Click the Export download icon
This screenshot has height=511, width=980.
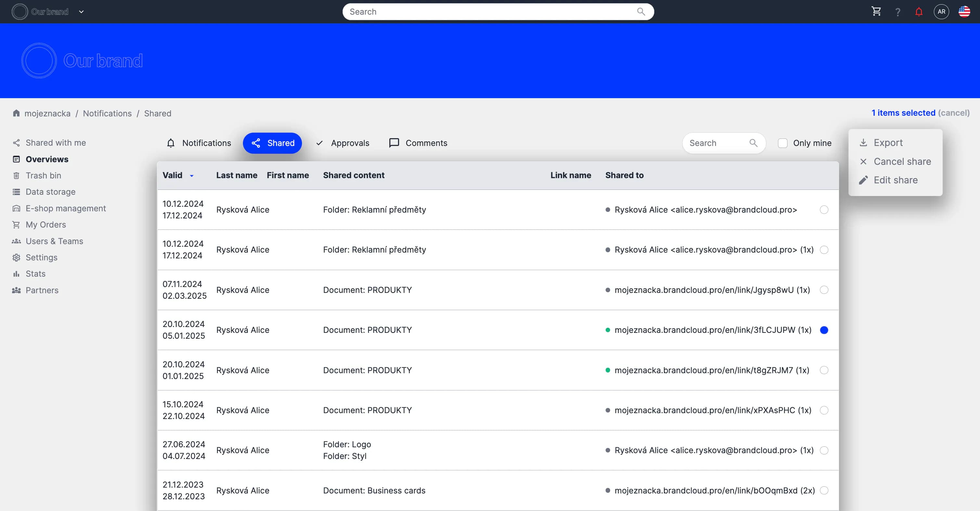(x=863, y=142)
